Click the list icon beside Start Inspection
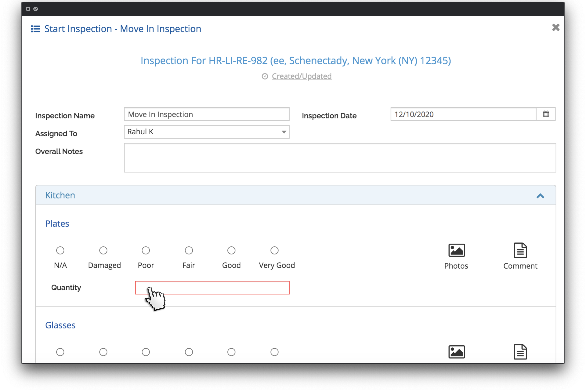This screenshot has height=392, width=586. point(35,29)
